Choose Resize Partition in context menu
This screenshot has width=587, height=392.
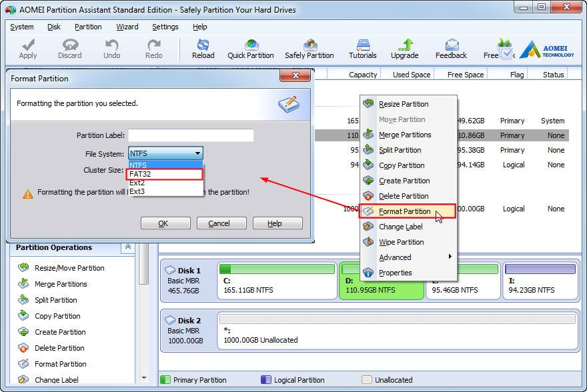tap(408, 104)
